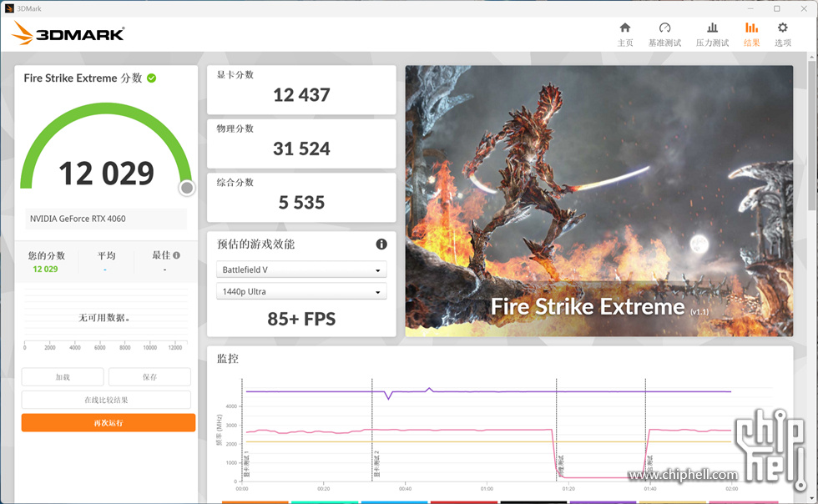Open the 1440p Ultra resolution dropdown

301,292
